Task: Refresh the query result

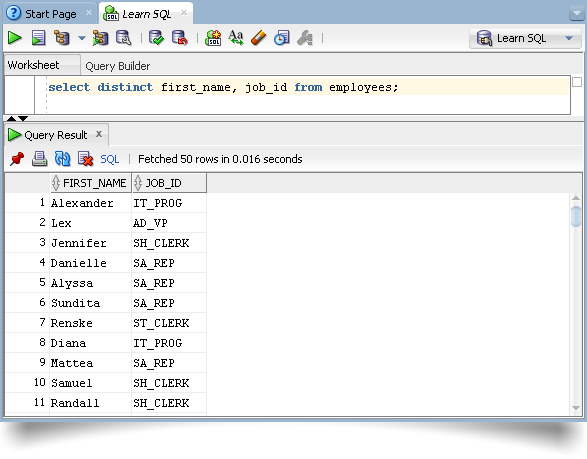Action: click(x=63, y=159)
